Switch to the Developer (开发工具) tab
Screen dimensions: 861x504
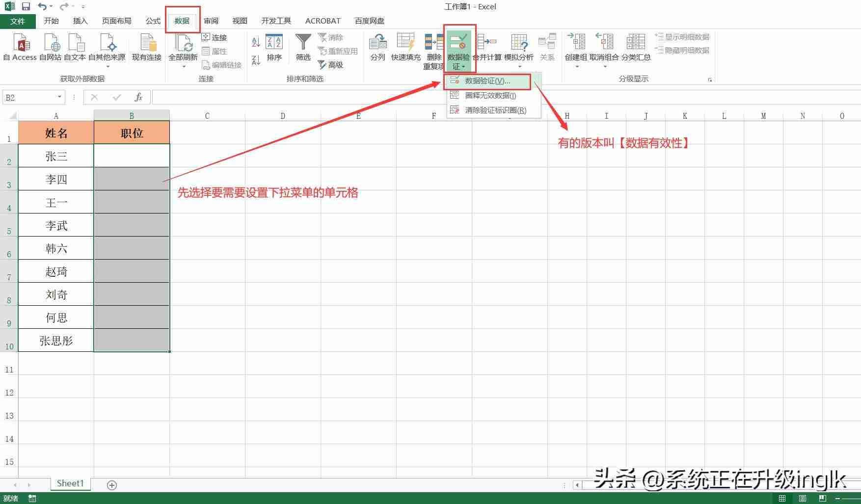click(x=276, y=21)
